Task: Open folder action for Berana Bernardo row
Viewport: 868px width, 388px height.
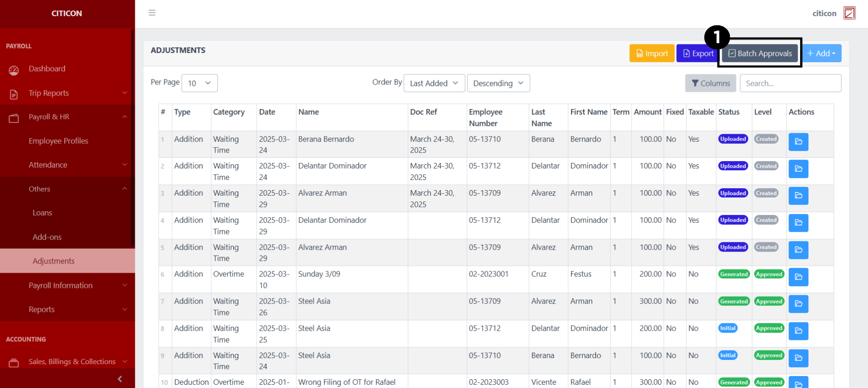Action: pyautogui.click(x=798, y=142)
